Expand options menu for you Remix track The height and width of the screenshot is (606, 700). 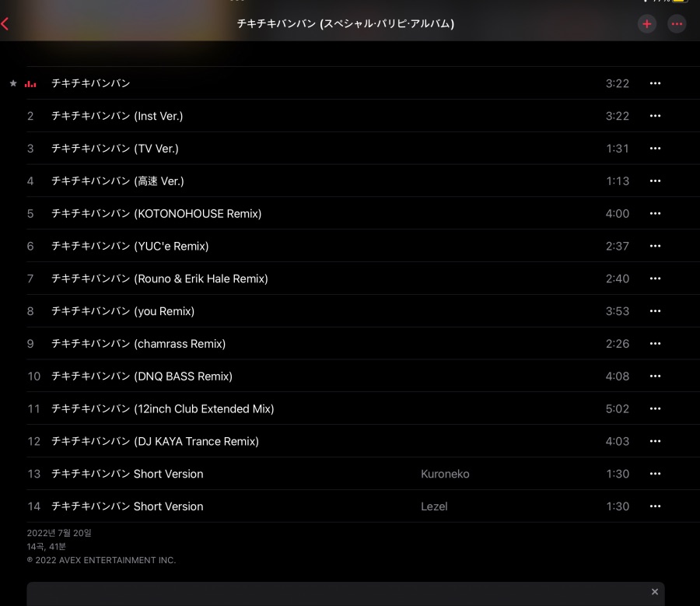[x=655, y=311]
